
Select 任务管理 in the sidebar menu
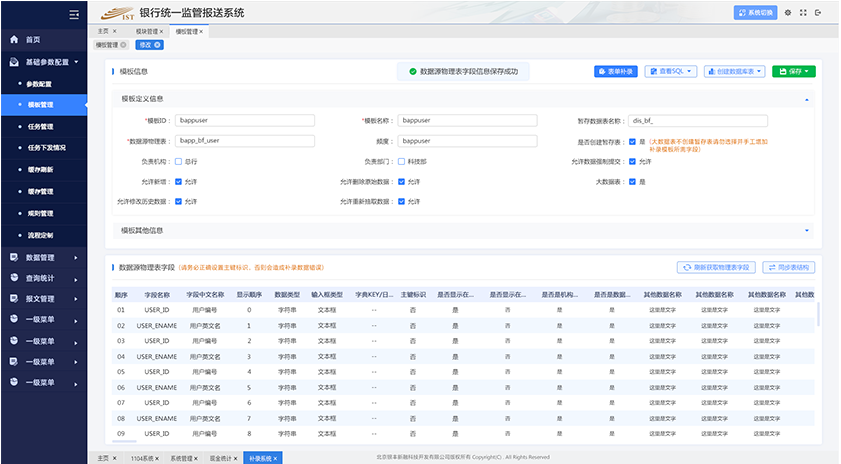coord(40,126)
